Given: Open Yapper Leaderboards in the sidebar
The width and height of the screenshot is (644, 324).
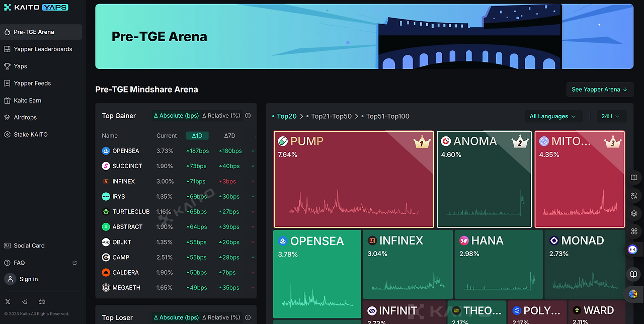Looking at the screenshot, I should (43, 49).
